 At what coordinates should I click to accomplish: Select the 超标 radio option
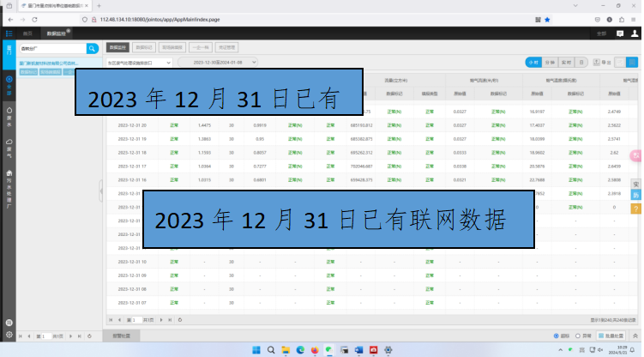[x=558, y=336]
